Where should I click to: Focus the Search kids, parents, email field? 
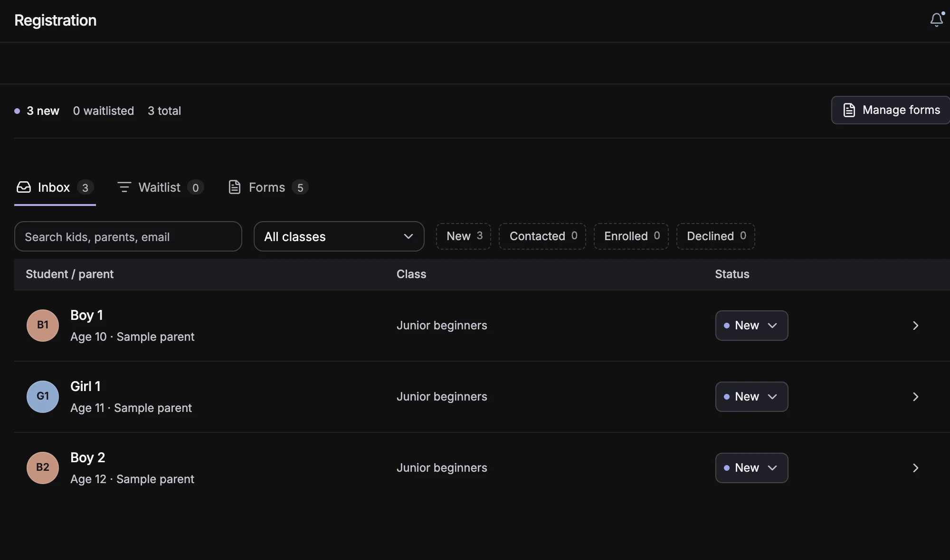click(128, 236)
